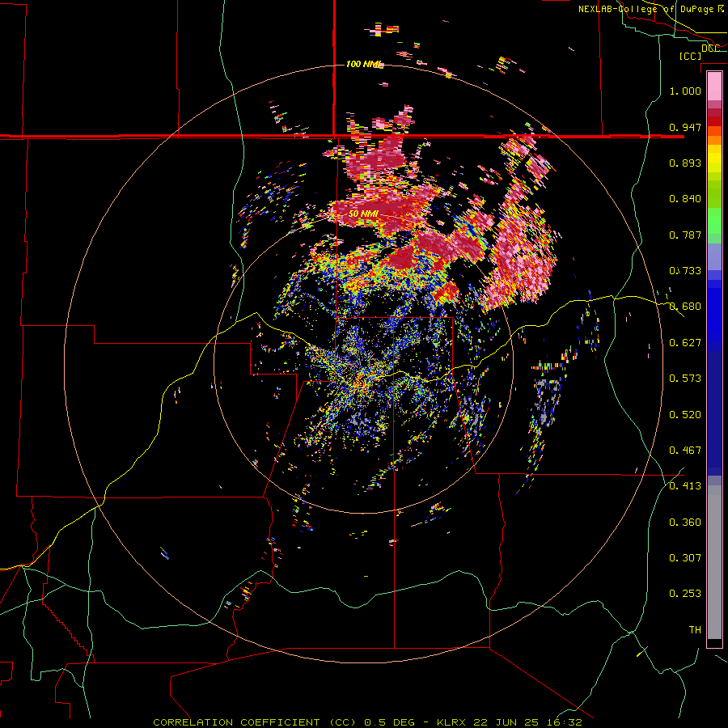Click the 0.787 scale label
This screenshot has height=728, width=728.
click(x=685, y=235)
